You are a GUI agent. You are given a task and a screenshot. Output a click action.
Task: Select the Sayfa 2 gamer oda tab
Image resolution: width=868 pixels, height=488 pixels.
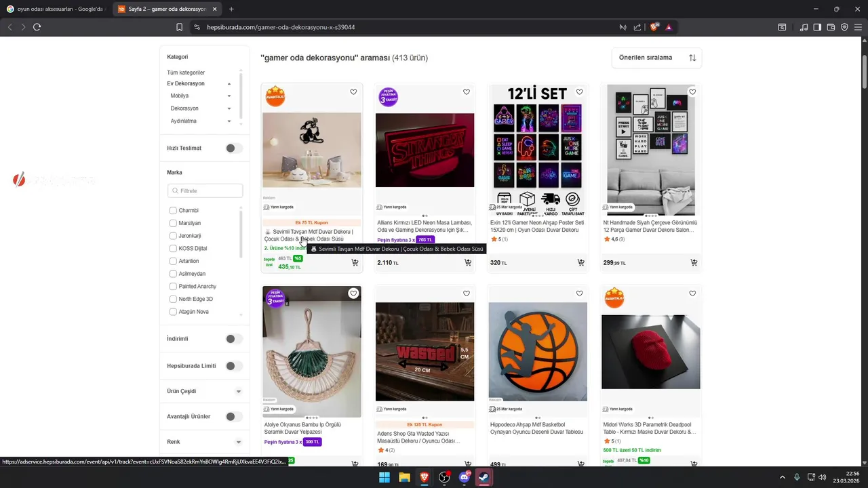click(x=165, y=9)
